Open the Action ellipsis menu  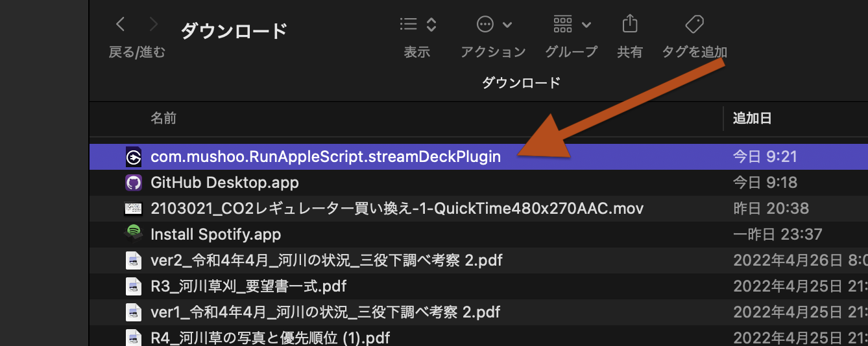pyautogui.click(x=494, y=25)
